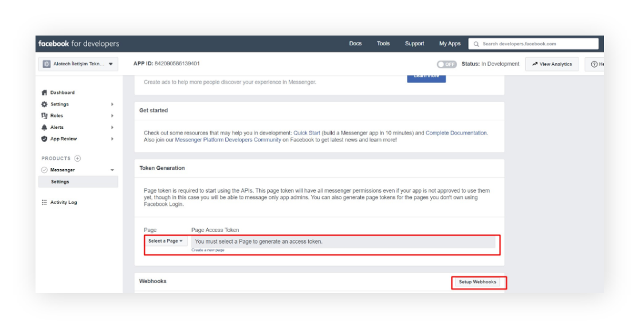Go to Activity Log
The image size is (644, 333).
click(64, 202)
